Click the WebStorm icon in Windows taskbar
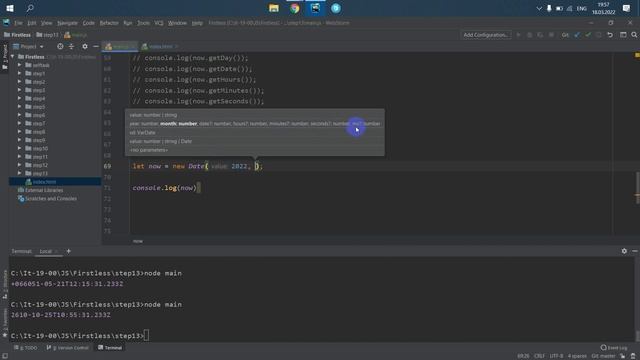This screenshot has height=360, width=640. (315, 8)
